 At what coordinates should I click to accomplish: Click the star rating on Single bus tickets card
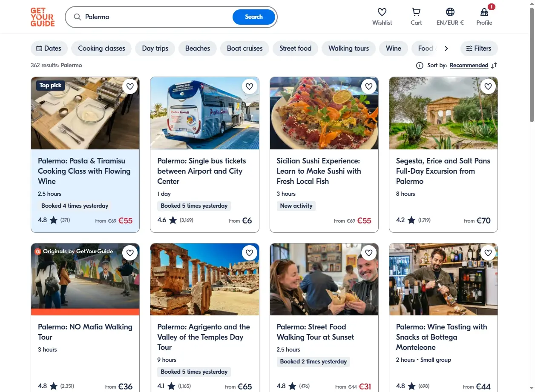tap(173, 220)
